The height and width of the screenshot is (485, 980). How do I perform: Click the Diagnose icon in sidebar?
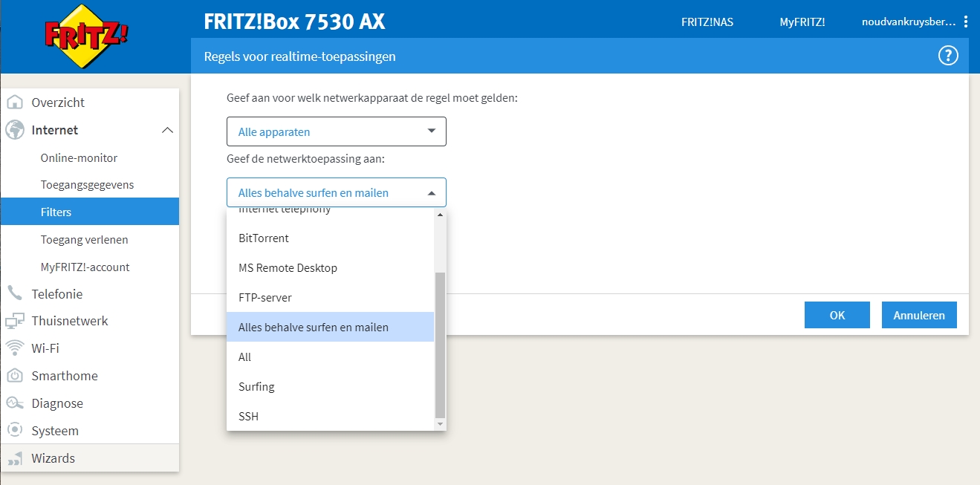(x=15, y=403)
